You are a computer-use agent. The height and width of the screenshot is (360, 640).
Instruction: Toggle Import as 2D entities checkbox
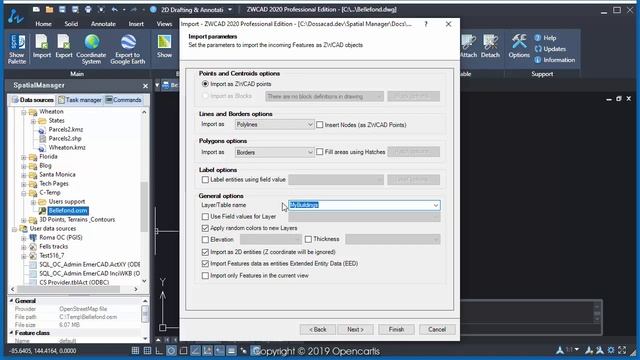click(x=205, y=252)
